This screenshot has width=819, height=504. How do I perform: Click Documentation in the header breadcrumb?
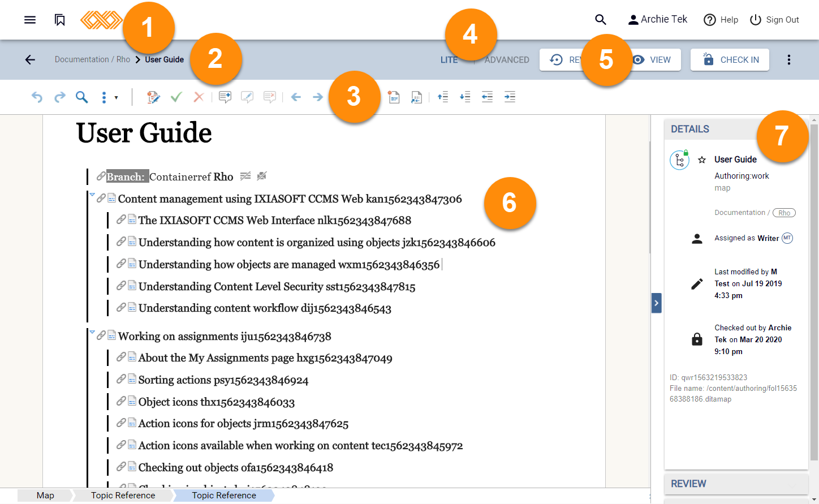81,59
